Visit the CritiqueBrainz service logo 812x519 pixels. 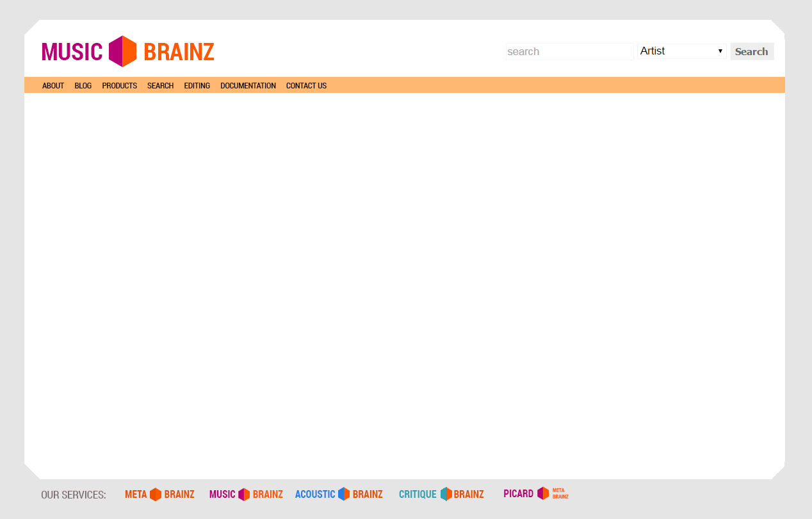441,494
